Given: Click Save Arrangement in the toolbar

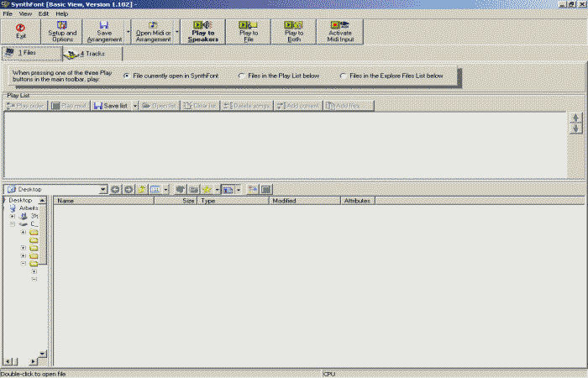Looking at the screenshot, I should [103, 31].
